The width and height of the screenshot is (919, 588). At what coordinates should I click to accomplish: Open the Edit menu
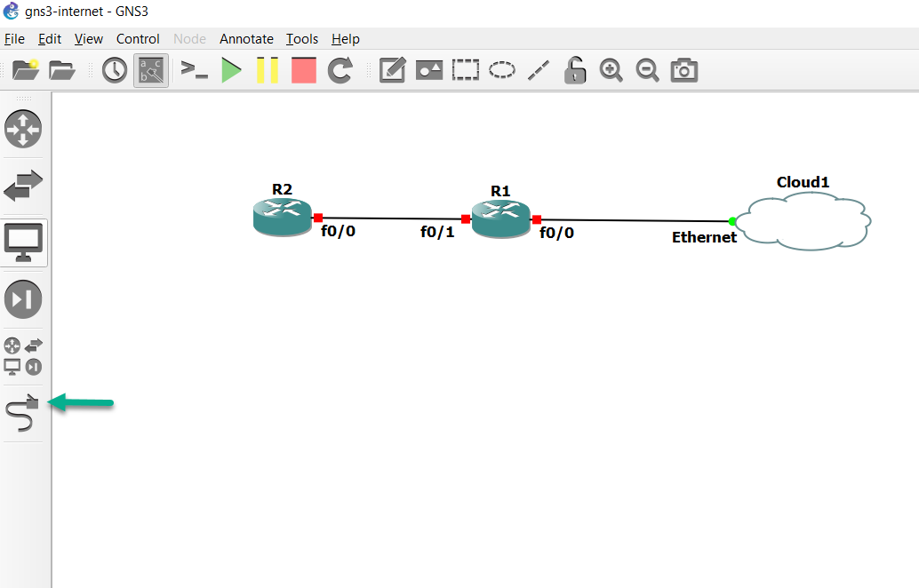(x=49, y=39)
